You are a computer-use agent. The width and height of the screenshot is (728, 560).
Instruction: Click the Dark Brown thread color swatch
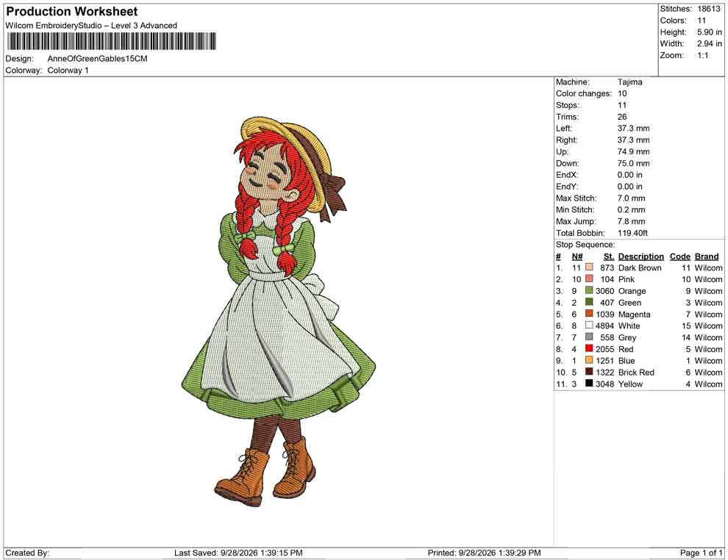pos(589,268)
